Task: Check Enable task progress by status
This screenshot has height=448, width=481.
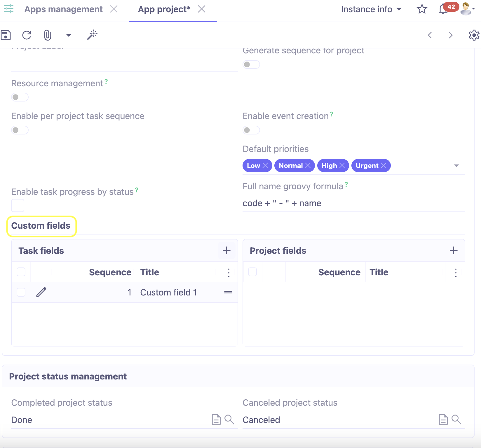Action: click(x=18, y=205)
